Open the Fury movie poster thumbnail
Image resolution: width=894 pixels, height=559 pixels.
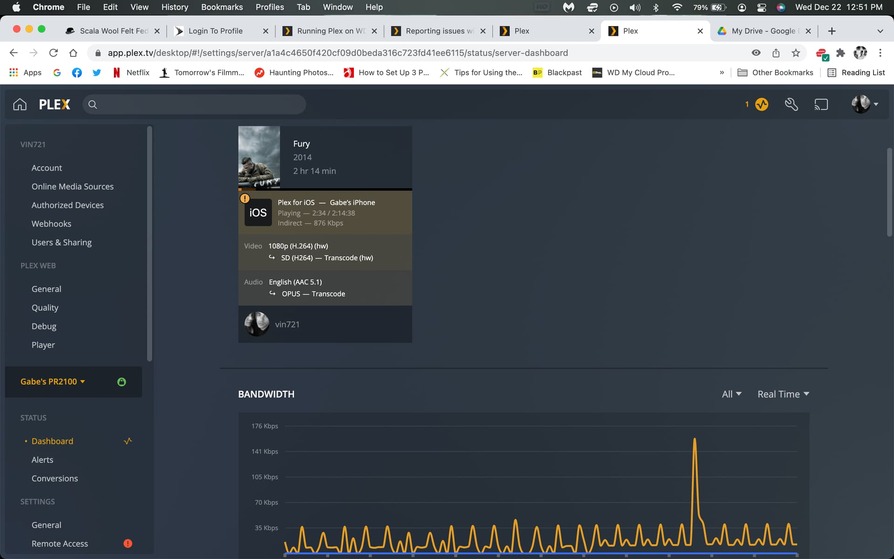(x=259, y=157)
